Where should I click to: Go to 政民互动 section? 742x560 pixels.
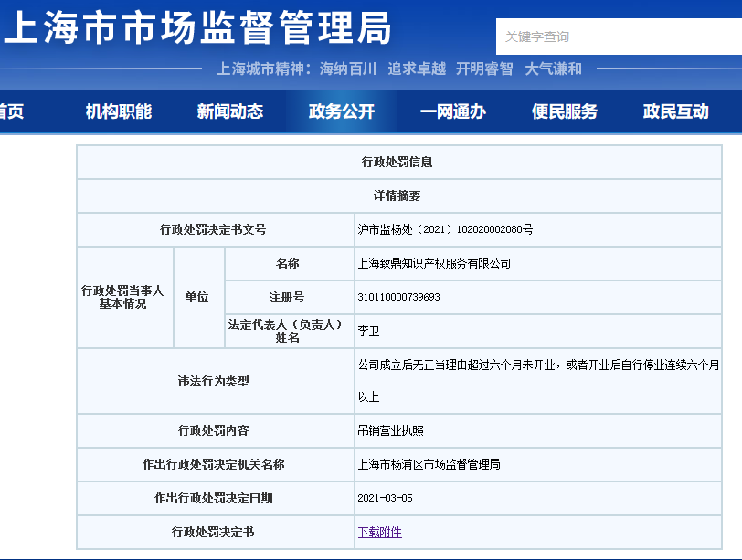tap(676, 111)
